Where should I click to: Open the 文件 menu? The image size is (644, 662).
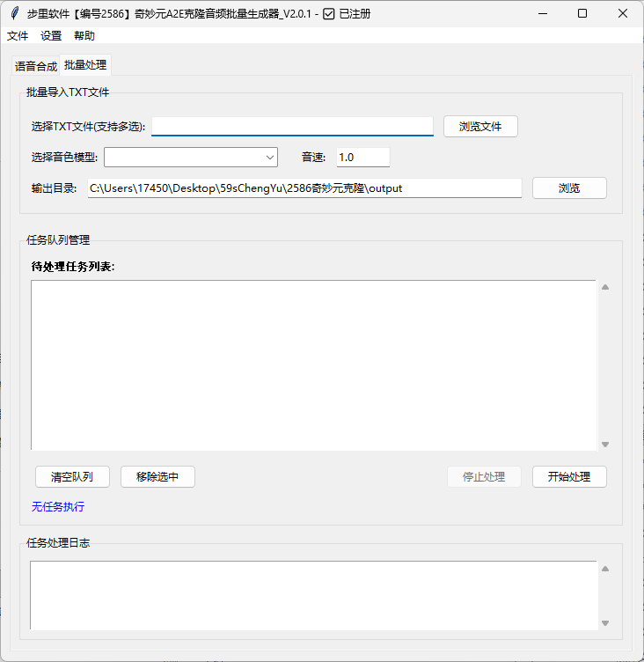coord(18,36)
